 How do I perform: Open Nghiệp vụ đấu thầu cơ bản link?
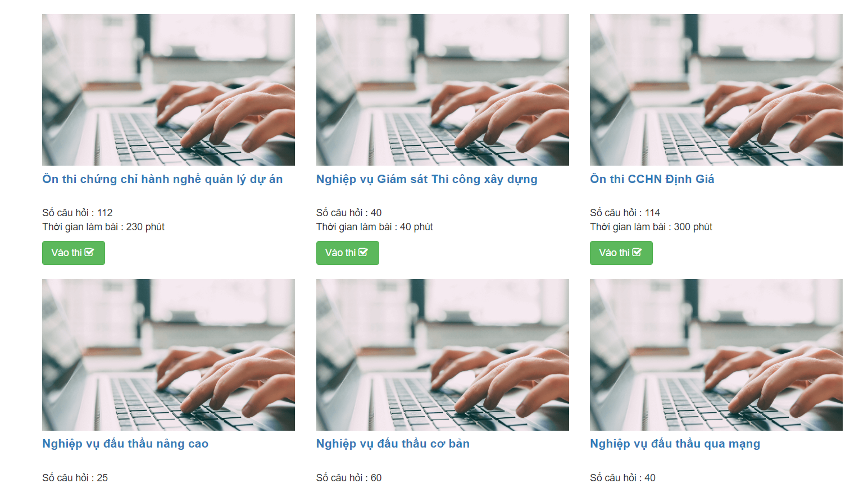click(393, 444)
